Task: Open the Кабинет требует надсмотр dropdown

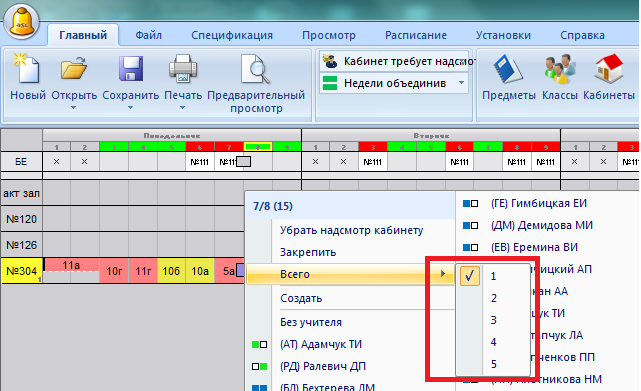Action: 462,61
